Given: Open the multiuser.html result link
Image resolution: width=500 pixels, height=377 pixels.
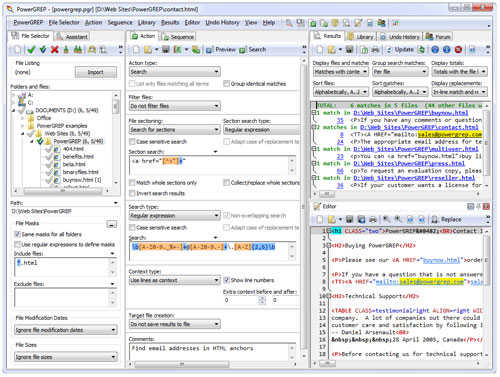Looking at the screenshot, I should click(416, 149).
